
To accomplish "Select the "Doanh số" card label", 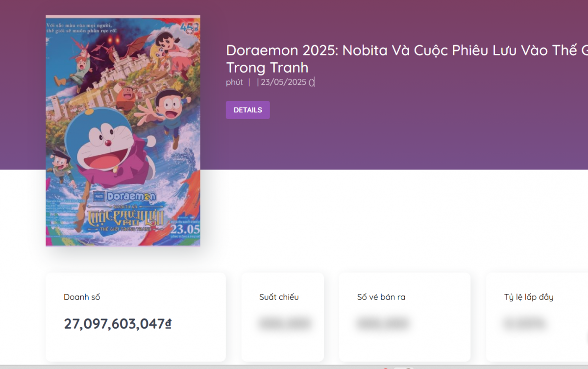I will (82, 297).
